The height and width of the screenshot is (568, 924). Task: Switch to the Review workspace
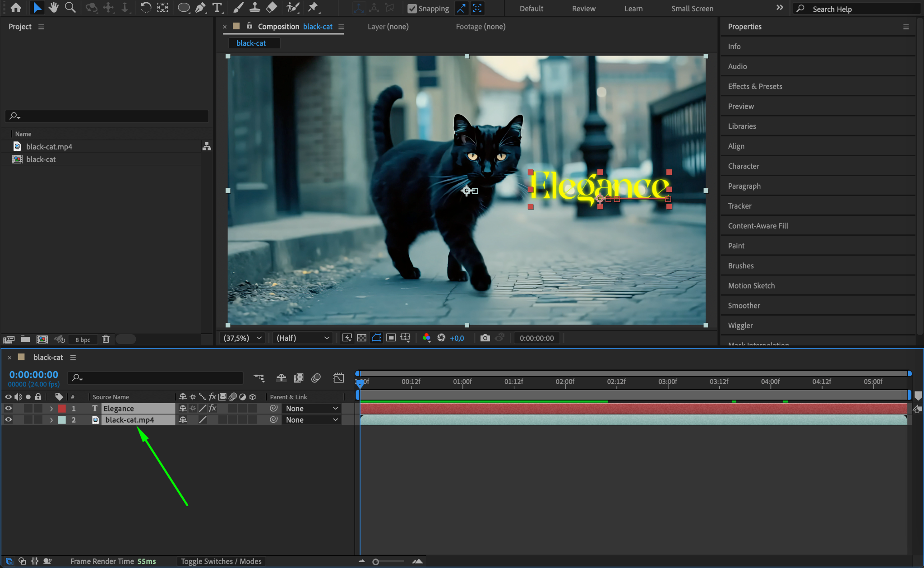point(583,9)
